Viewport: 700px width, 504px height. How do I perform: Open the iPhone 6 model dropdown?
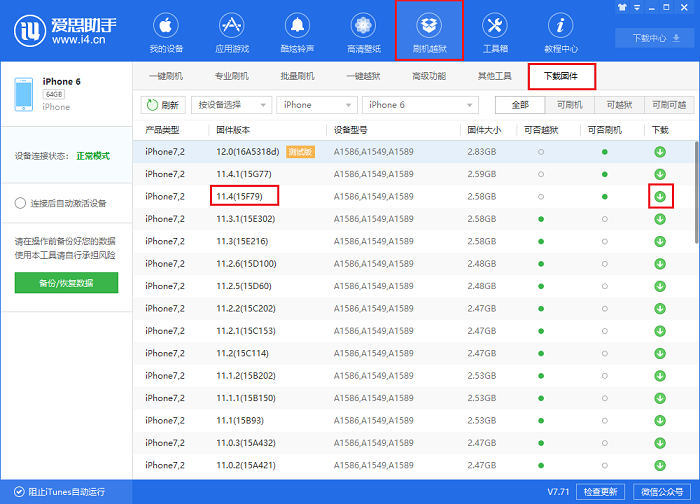pyautogui.click(x=420, y=105)
